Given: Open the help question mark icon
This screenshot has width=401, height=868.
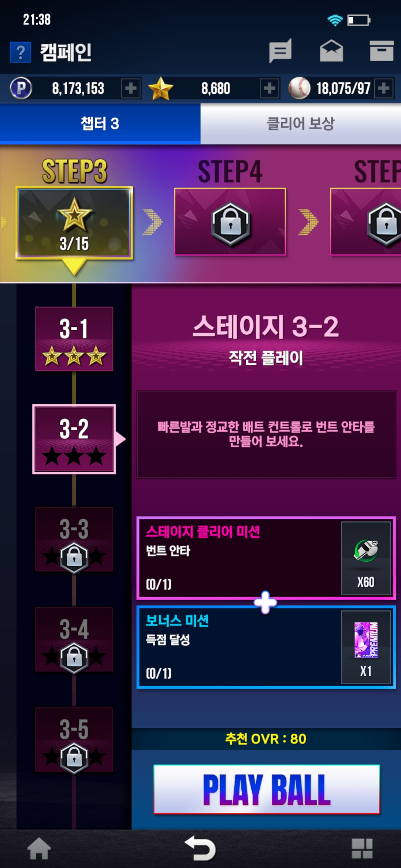Looking at the screenshot, I should pyautogui.click(x=20, y=52).
